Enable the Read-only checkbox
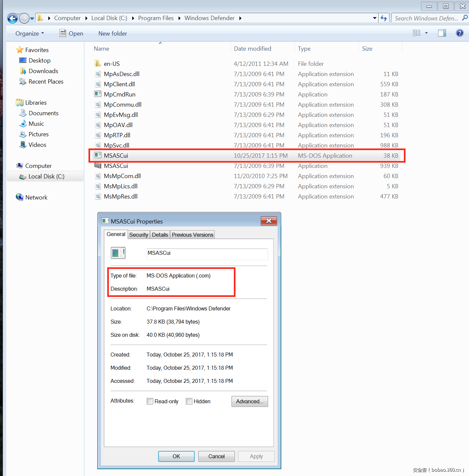Viewport: 469px width, 476px height. click(150, 401)
